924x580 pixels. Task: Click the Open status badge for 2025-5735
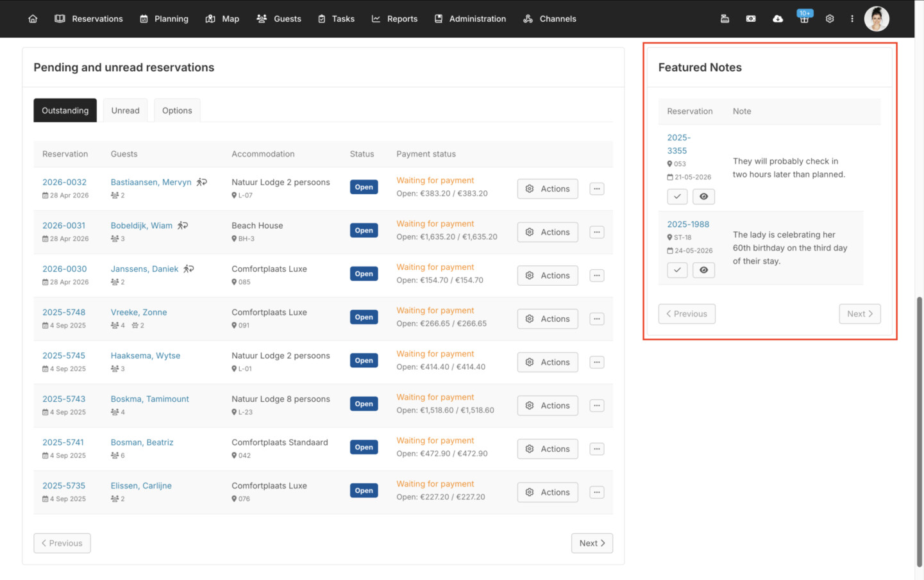point(364,491)
